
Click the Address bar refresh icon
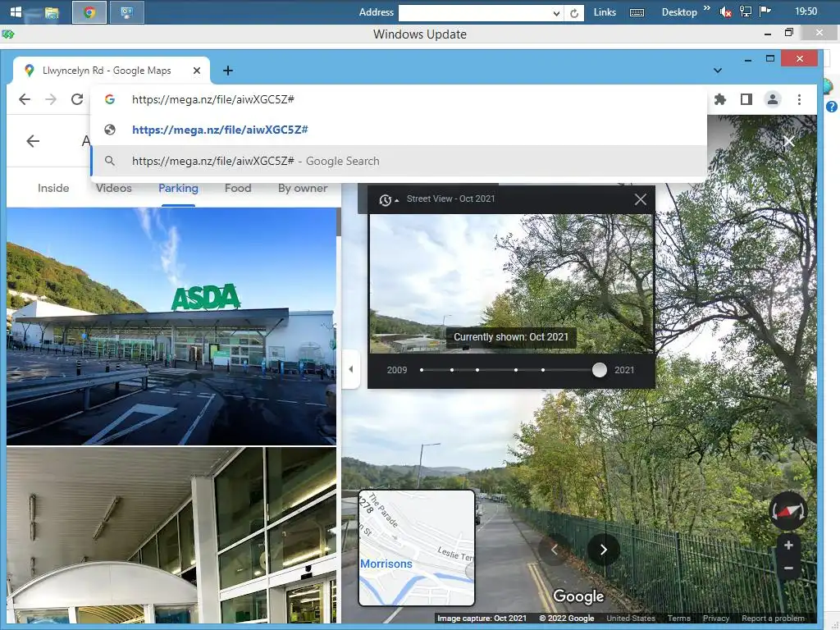573,13
